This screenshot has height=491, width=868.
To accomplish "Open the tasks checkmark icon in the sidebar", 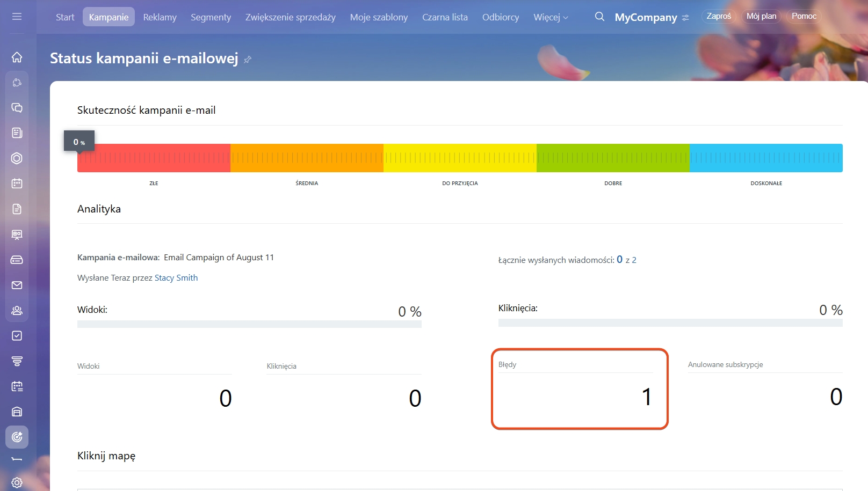I will coord(17,335).
